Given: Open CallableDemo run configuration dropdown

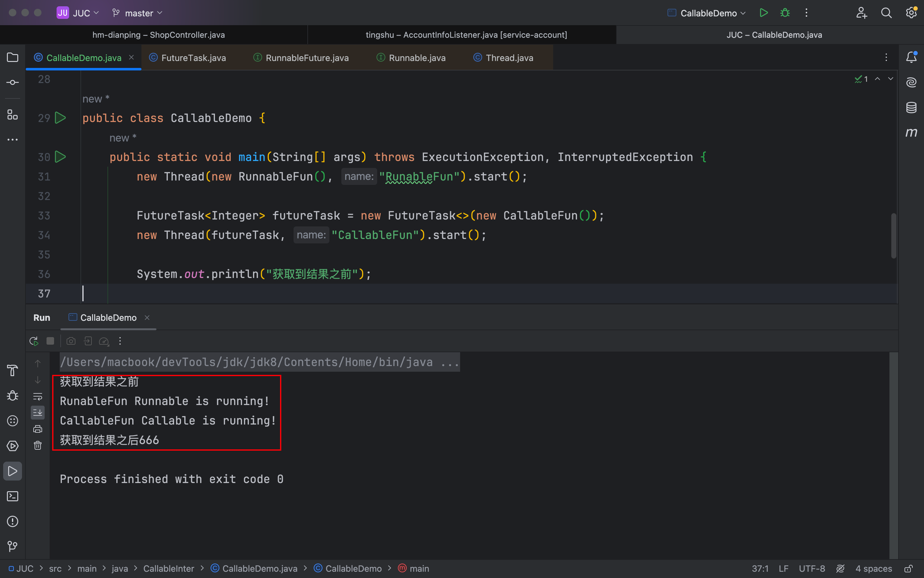Looking at the screenshot, I should coord(707,13).
